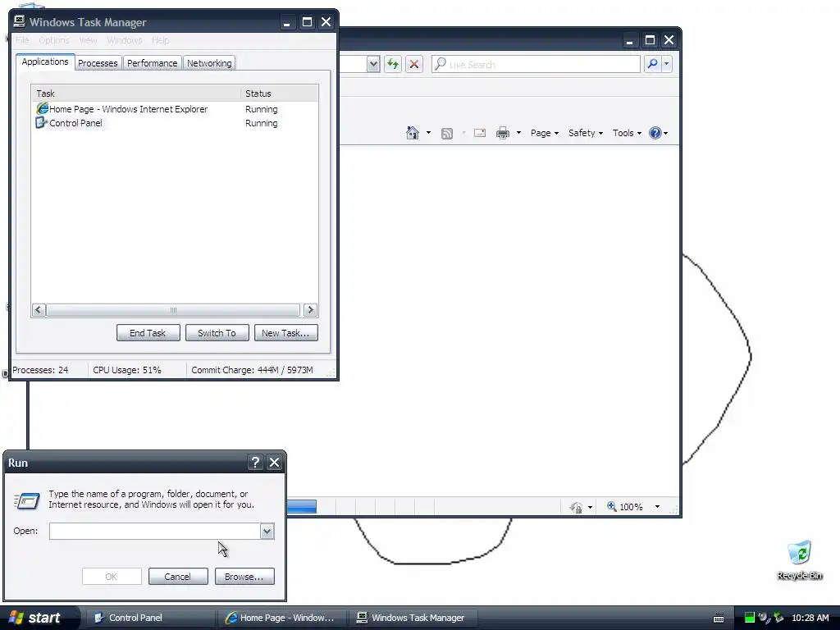Click Browse... in the Run dialog
Screen dimensions: 840x630
(x=244, y=577)
